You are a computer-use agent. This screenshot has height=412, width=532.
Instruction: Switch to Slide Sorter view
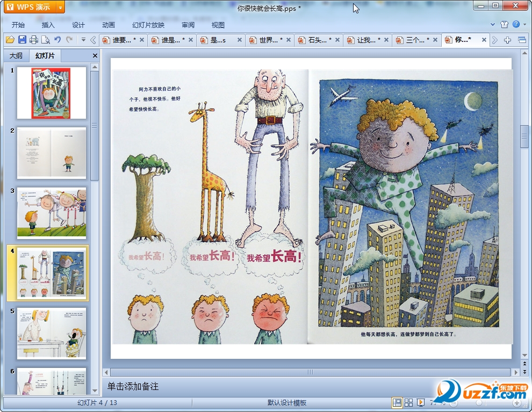tap(408, 402)
